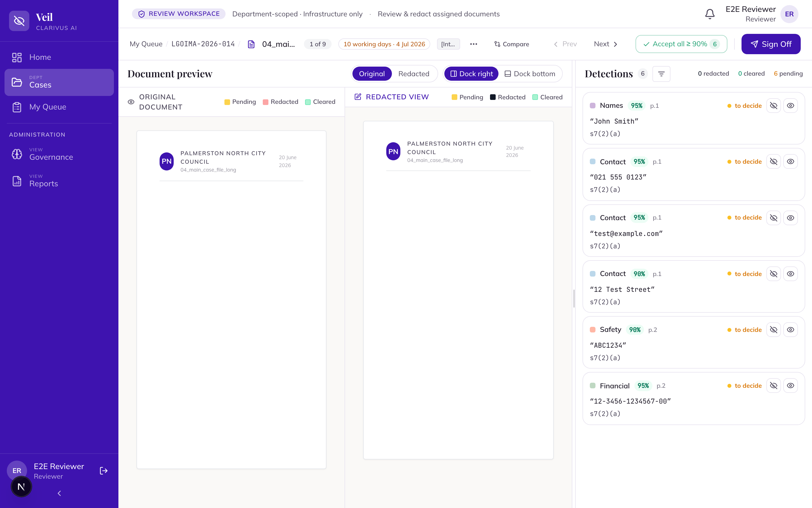The height and width of the screenshot is (508, 812).
Task: Switch preview to Redacted
Action: [x=413, y=74]
